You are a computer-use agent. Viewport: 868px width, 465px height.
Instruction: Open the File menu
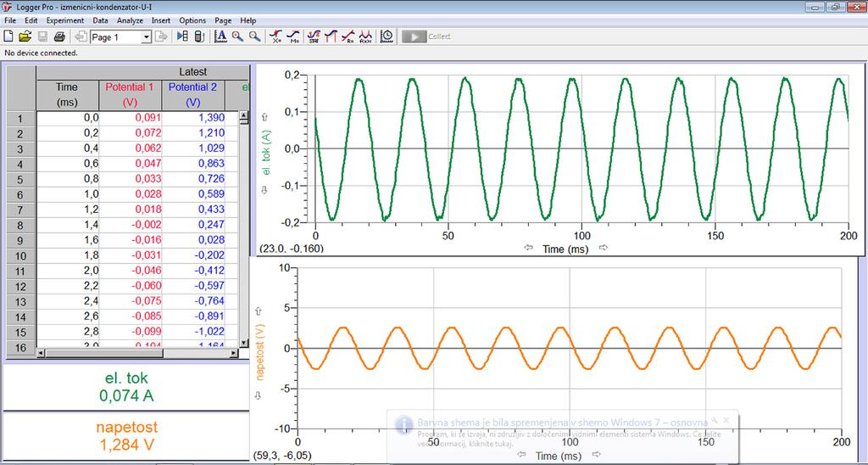[x=10, y=20]
